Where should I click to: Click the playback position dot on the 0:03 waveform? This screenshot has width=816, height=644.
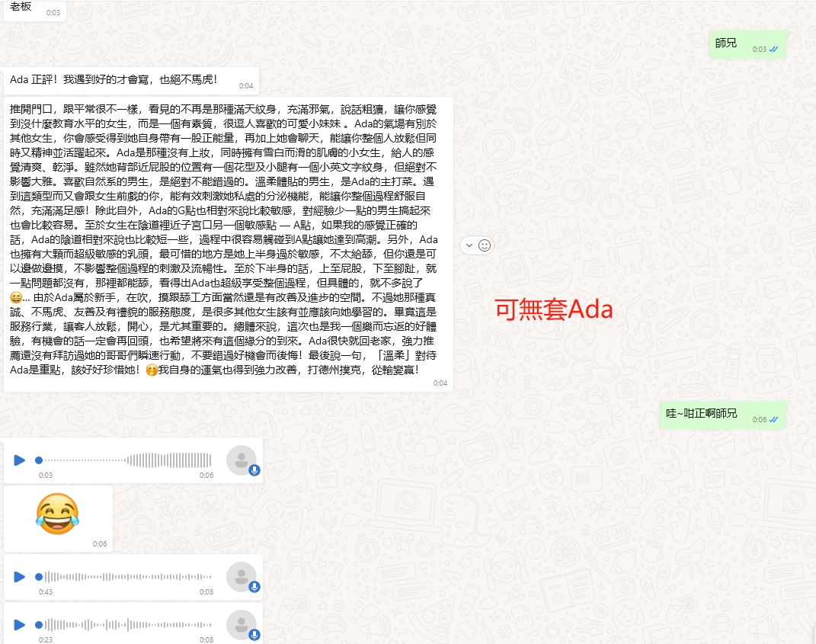click(38, 460)
